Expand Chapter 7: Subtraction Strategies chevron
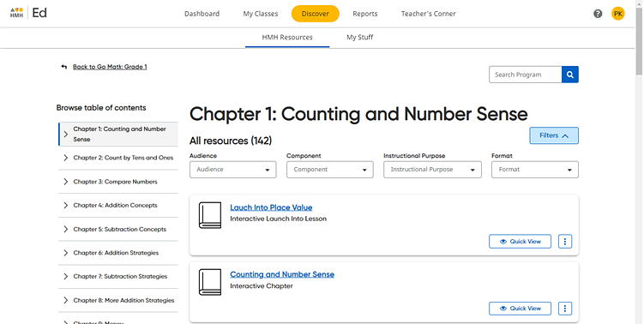 [66, 276]
